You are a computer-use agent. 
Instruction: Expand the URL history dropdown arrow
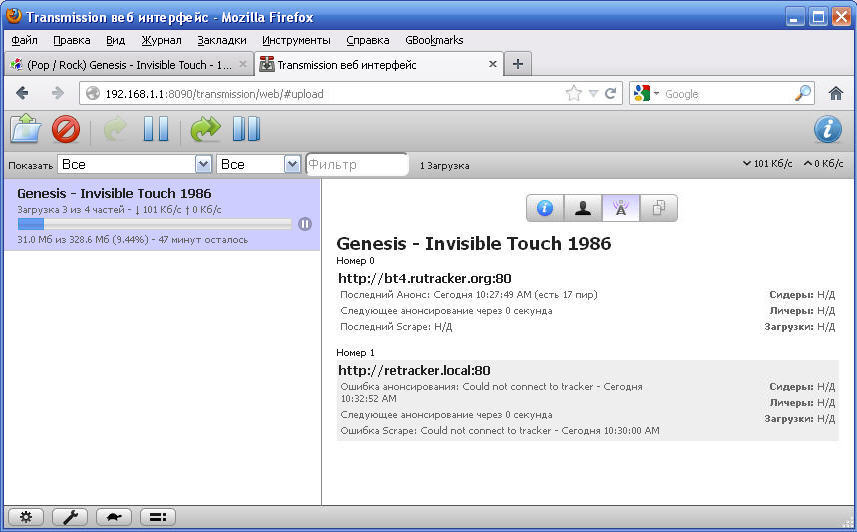(594, 94)
